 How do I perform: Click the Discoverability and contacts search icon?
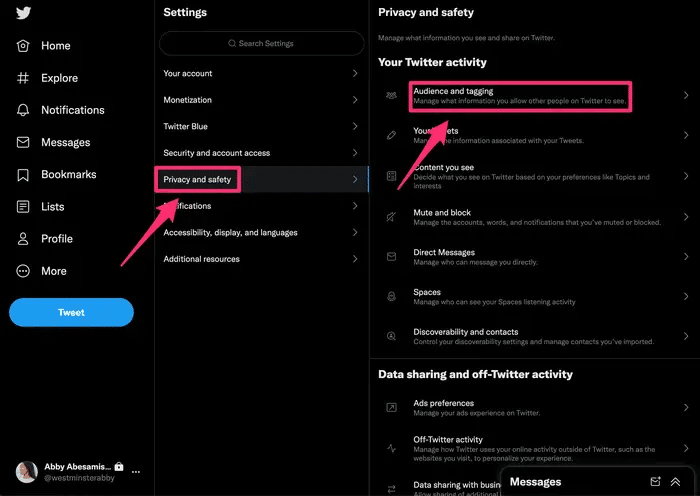pyautogui.click(x=391, y=336)
